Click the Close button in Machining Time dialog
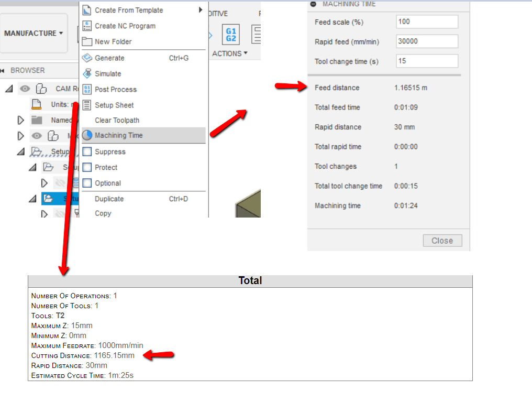This screenshot has width=532, height=401. point(442,240)
